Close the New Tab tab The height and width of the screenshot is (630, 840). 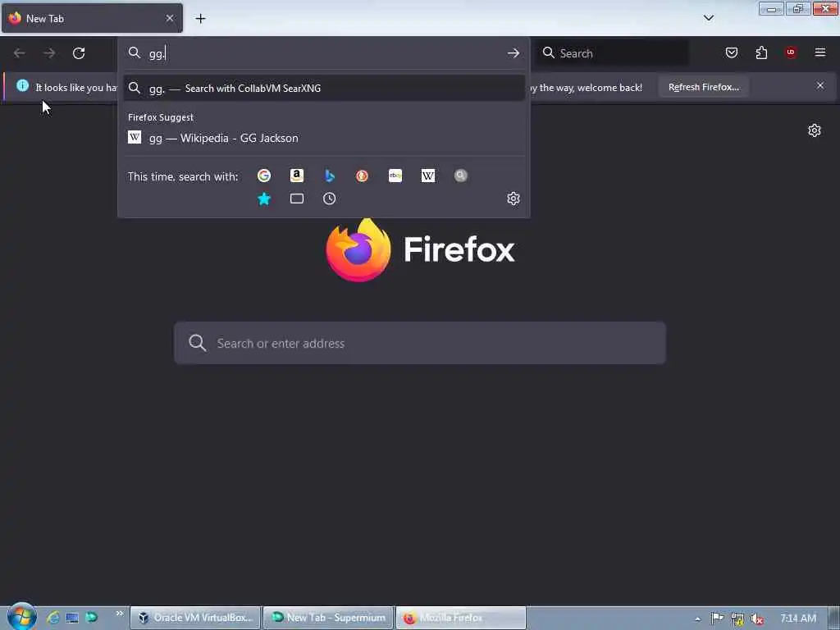click(x=170, y=18)
